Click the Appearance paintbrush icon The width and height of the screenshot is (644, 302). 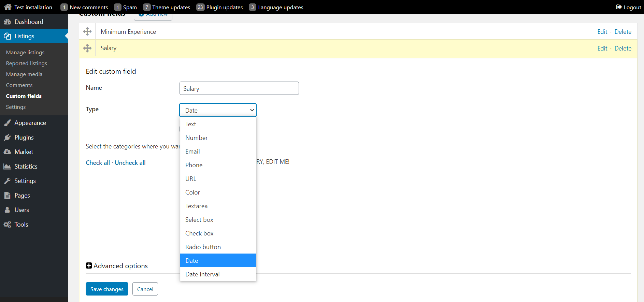pyautogui.click(x=7, y=123)
